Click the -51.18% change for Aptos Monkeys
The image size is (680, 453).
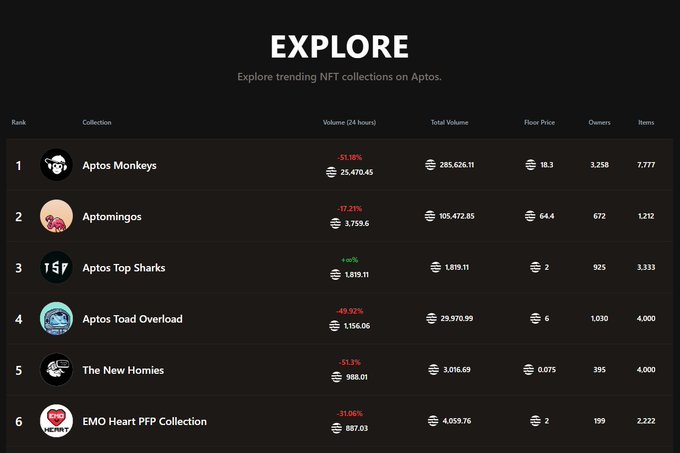pos(350,157)
